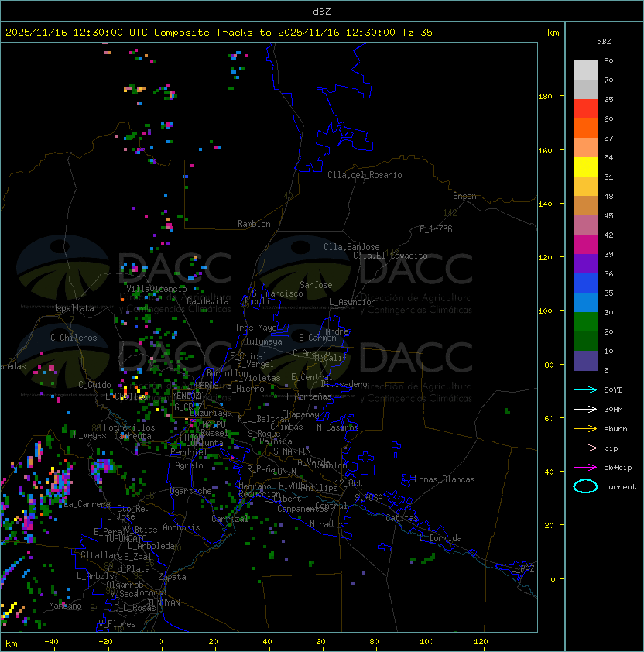644x652 pixels.
Task: Click legend scale value 65
Action: click(x=608, y=100)
